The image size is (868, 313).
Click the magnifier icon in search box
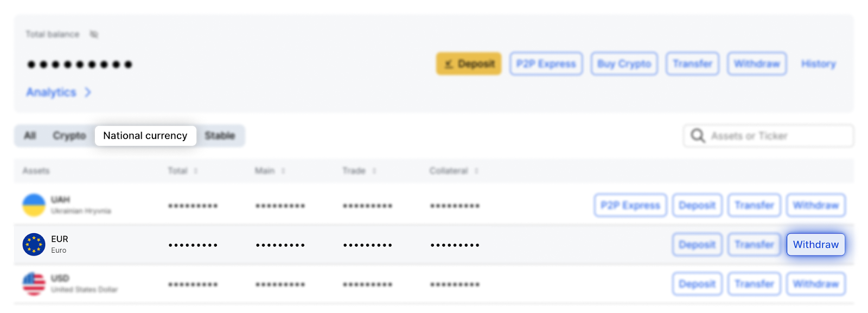click(x=698, y=136)
